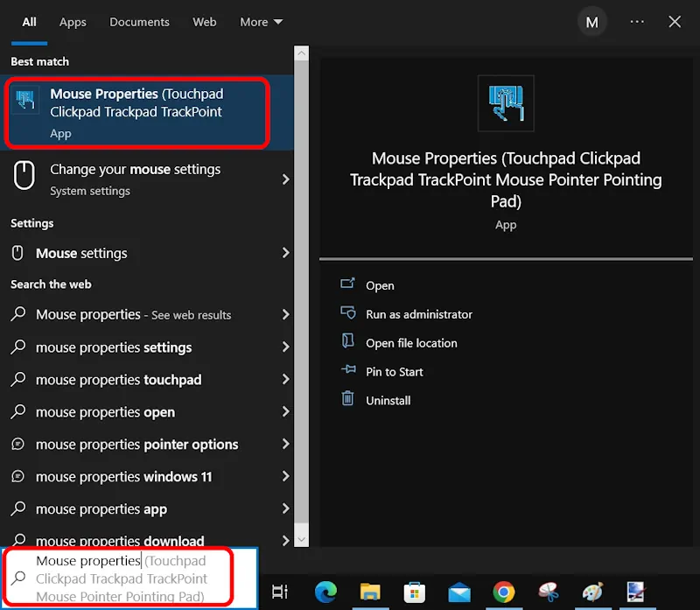
Task: Click chat icon beside mouse properties pointer options
Action: coord(17,444)
